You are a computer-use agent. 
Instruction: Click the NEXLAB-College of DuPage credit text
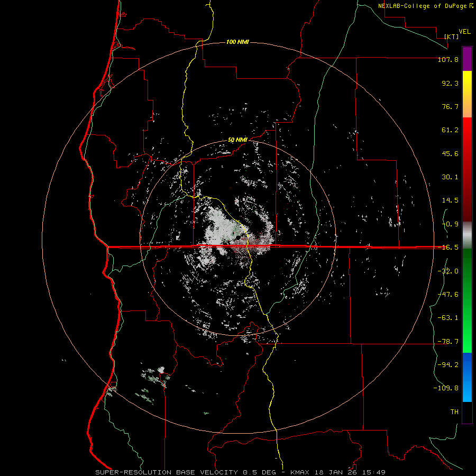[426, 6]
